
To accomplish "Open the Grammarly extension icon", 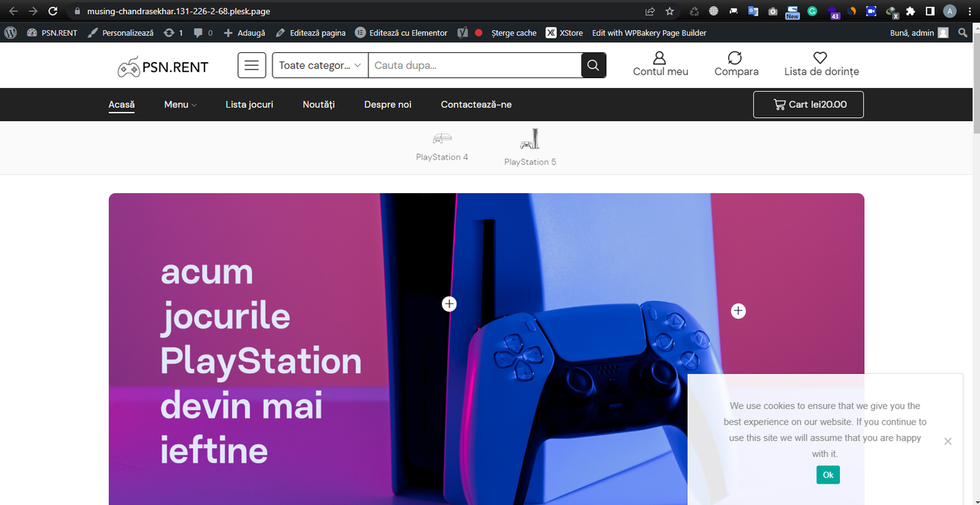I will coord(812,11).
